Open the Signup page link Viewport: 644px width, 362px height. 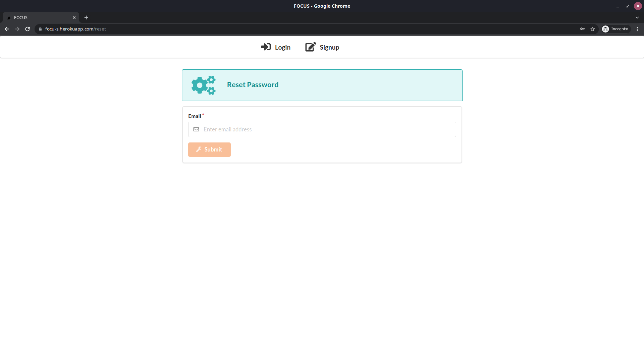329,47
